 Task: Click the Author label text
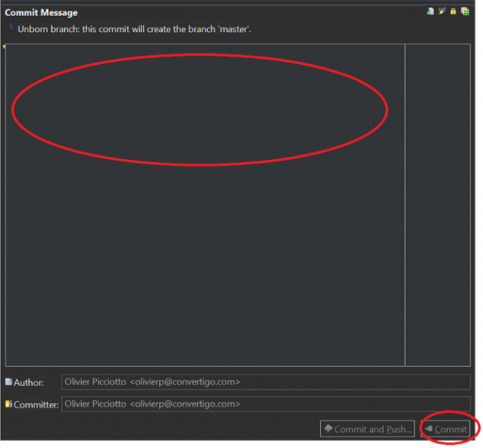coord(29,383)
